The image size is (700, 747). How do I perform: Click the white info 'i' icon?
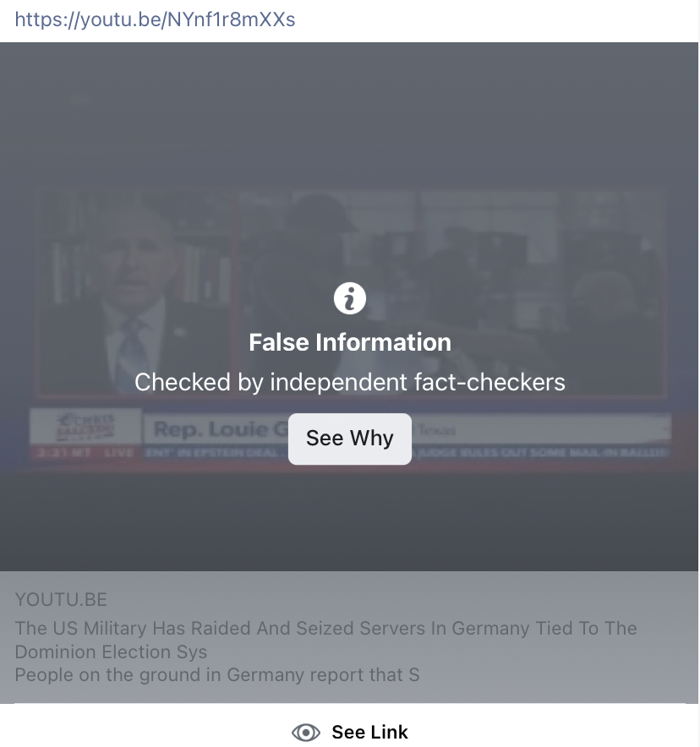pyautogui.click(x=350, y=298)
